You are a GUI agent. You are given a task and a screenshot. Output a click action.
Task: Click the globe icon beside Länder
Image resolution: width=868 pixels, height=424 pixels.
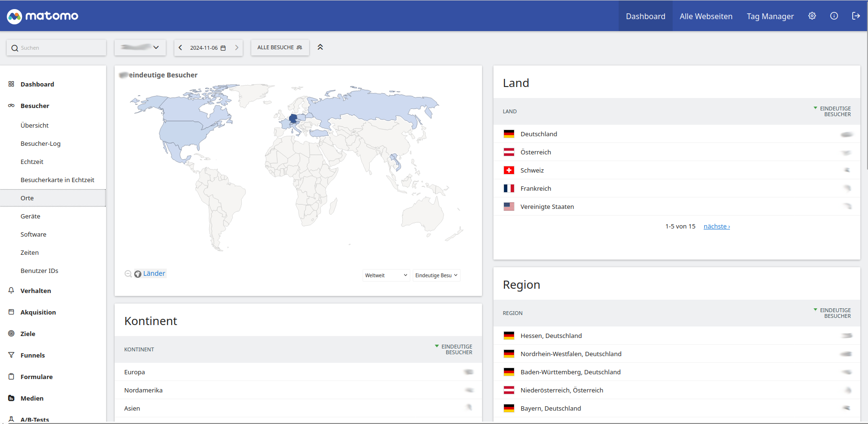pos(138,274)
